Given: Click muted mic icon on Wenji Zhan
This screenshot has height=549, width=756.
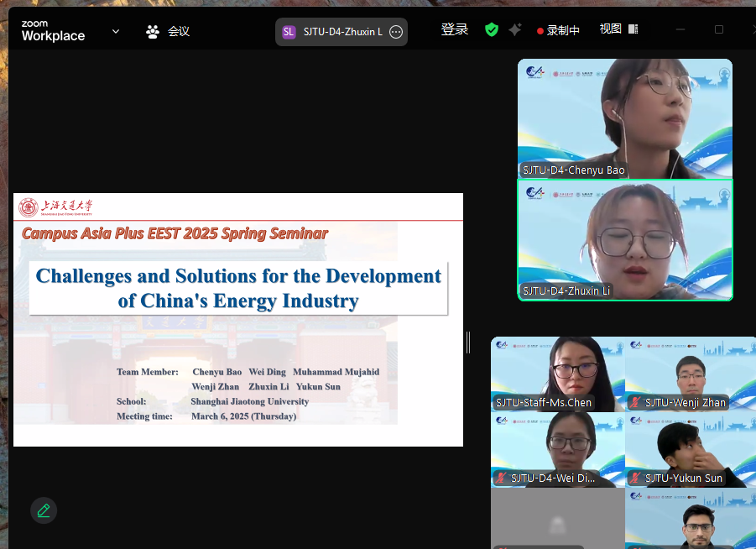Looking at the screenshot, I should click(x=635, y=403).
